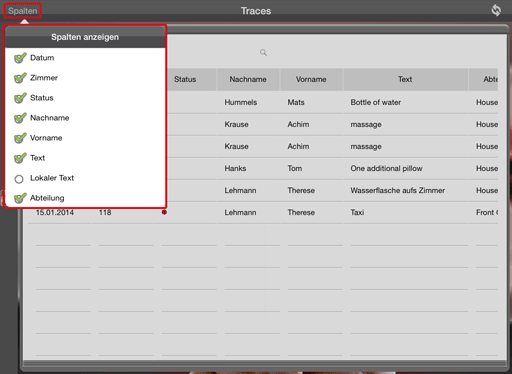512x374 pixels.
Task: Sort by the Nachname column header
Action: click(248, 79)
